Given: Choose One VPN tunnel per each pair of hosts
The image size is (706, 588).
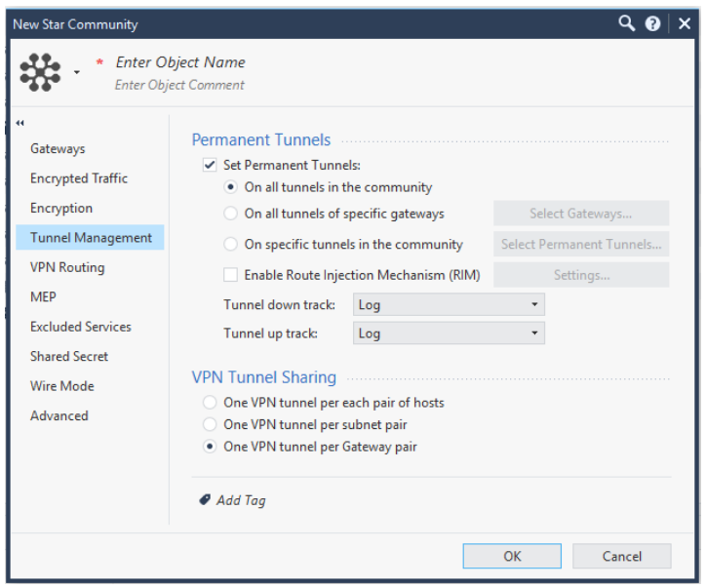Looking at the screenshot, I should tap(210, 402).
